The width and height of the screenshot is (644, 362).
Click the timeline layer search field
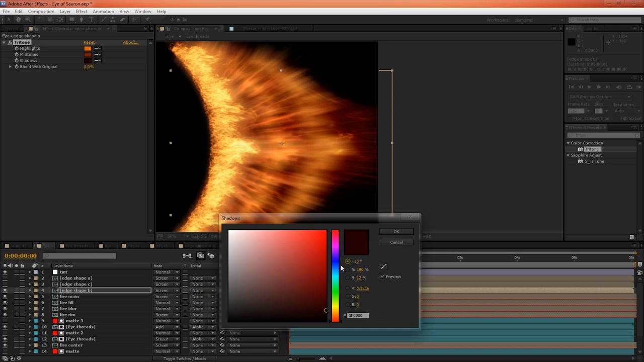(79, 256)
